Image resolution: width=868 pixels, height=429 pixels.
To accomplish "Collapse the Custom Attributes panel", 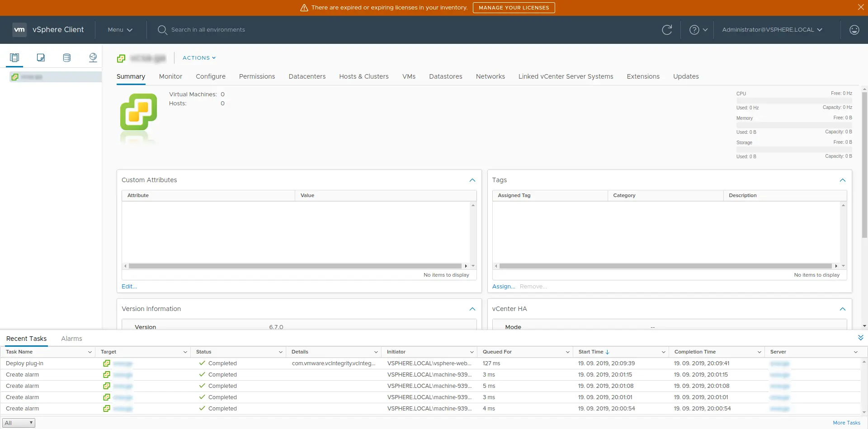I will point(472,180).
